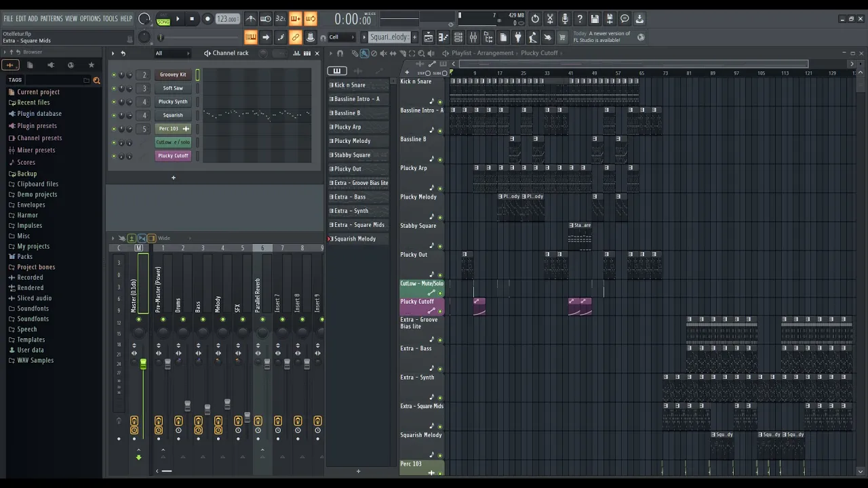Image resolution: width=868 pixels, height=488 pixels.
Task: Mute the Kick n Snare playlist track
Action: click(x=440, y=102)
